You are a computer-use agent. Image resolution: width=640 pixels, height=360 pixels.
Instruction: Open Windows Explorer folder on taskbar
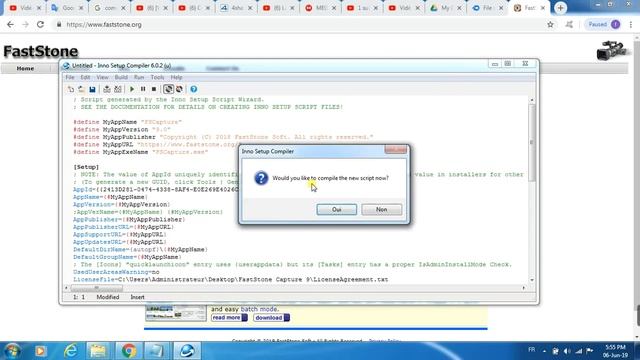[x=98, y=351]
